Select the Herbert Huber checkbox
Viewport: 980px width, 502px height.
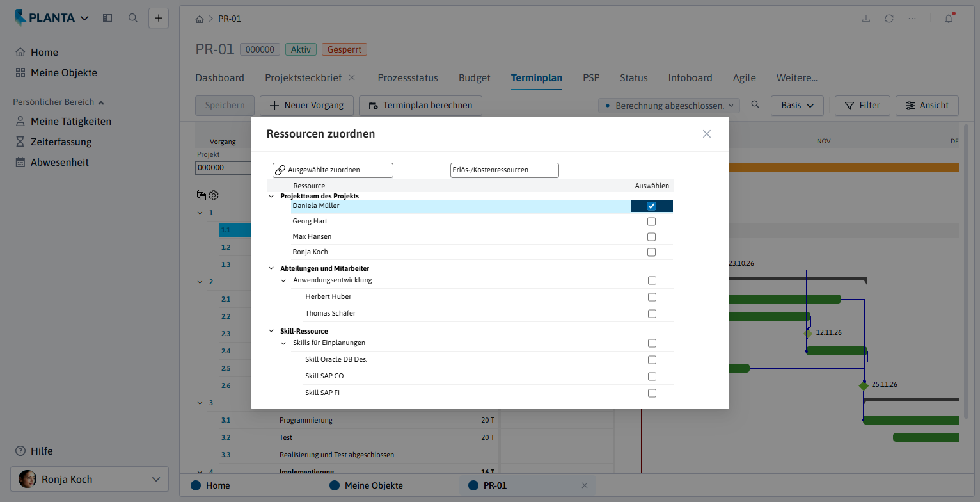coord(652,297)
